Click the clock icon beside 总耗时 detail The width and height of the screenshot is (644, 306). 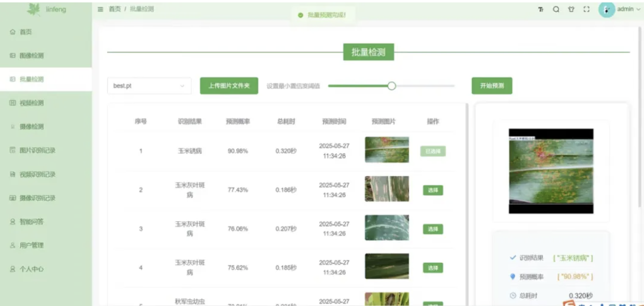pyautogui.click(x=513, y=296)
